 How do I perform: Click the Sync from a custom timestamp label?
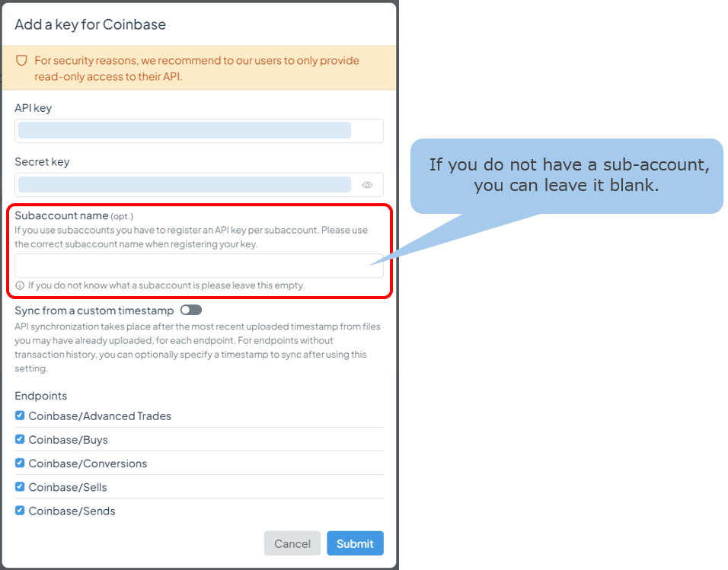[94, 310]
